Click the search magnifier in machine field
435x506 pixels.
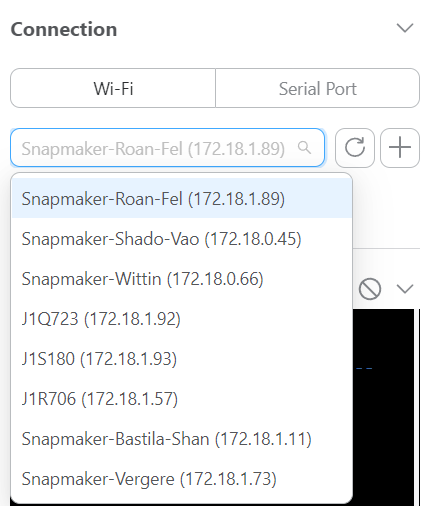304,147
